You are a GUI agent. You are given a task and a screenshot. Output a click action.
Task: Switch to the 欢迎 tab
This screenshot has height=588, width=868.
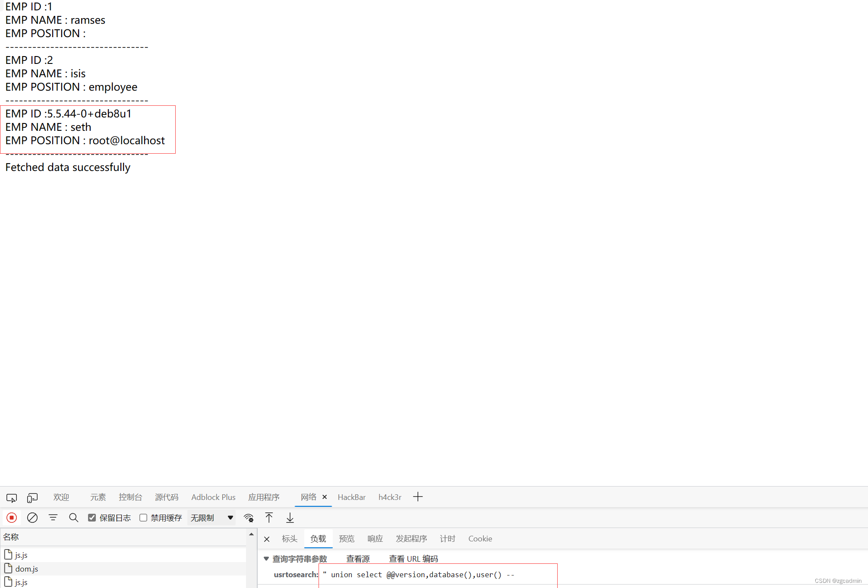click(61, 497)
